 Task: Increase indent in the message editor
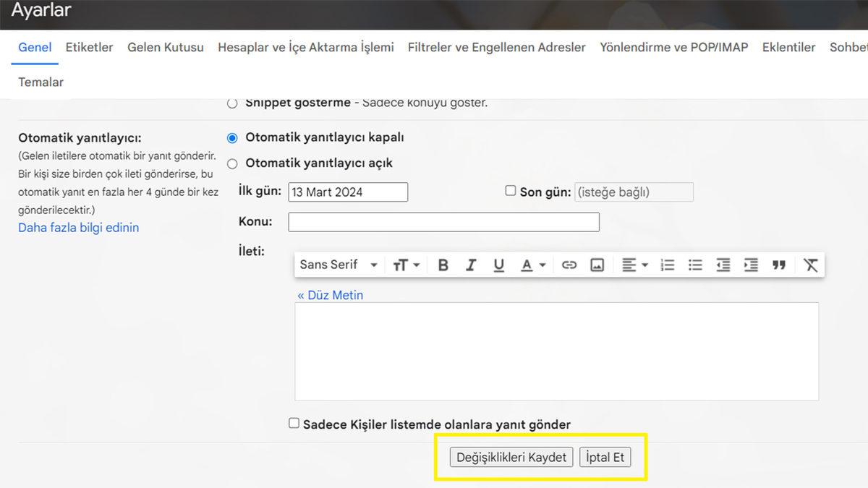pyautogui.click(x=751, y=265)
